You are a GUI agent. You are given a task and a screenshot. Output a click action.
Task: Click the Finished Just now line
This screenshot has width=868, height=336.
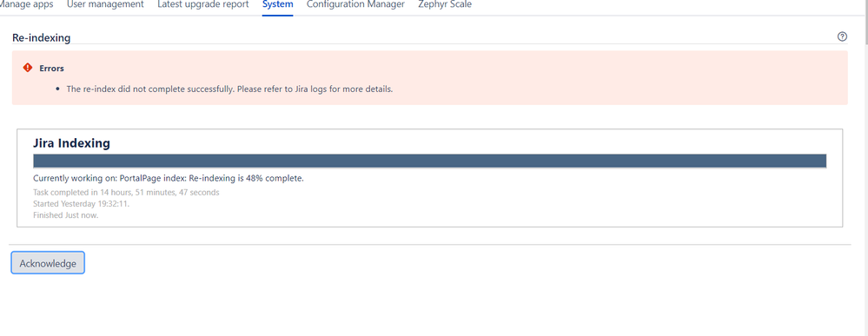click(x=66, y=215)
